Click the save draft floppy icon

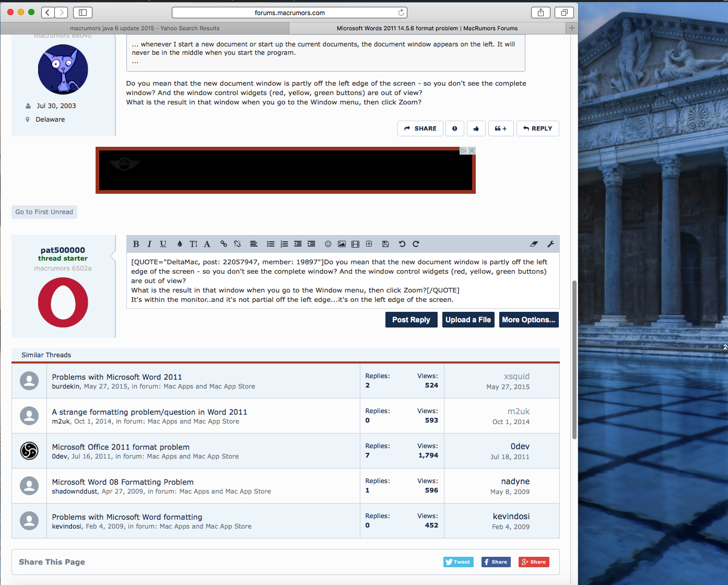click(x=385, y=244)
